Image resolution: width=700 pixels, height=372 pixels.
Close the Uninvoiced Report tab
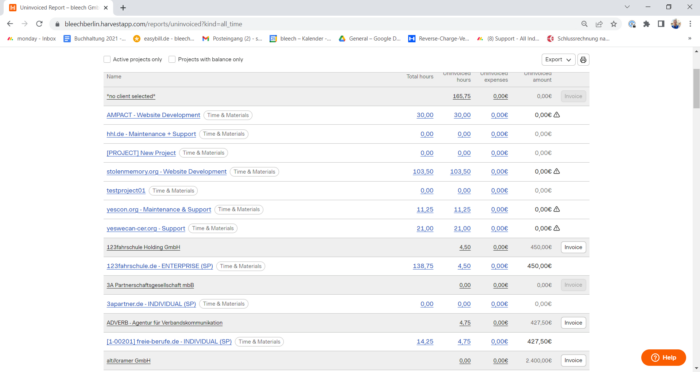106,8
